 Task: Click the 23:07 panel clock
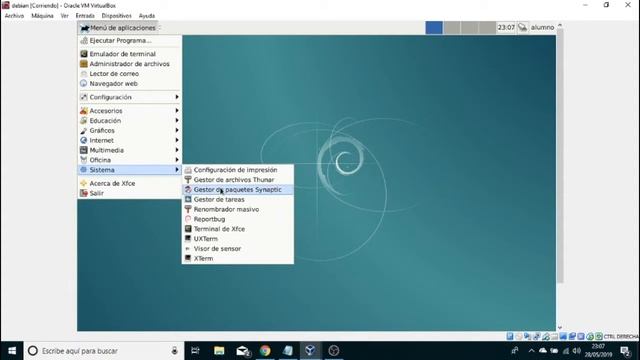click(x=506, y=27)
